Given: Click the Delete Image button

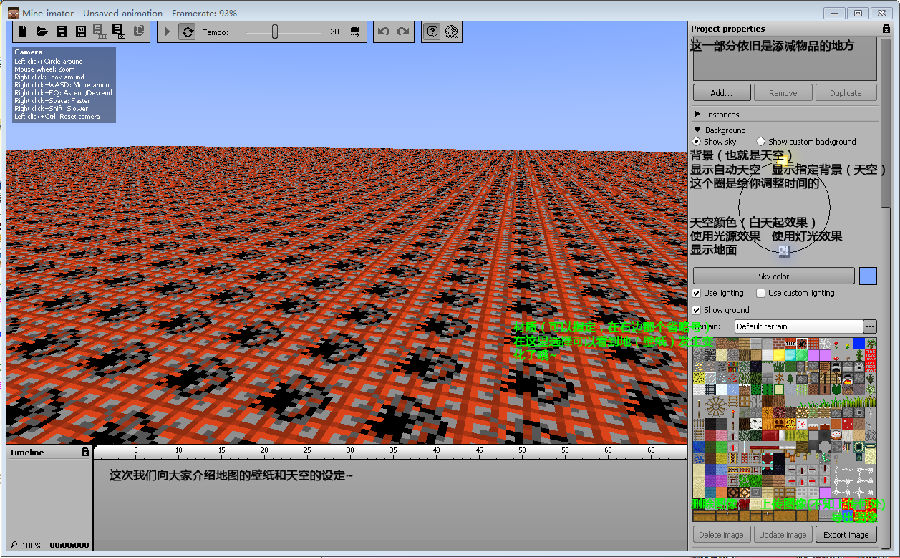Looking at the screenshot, I should click(x=721, y=534).
